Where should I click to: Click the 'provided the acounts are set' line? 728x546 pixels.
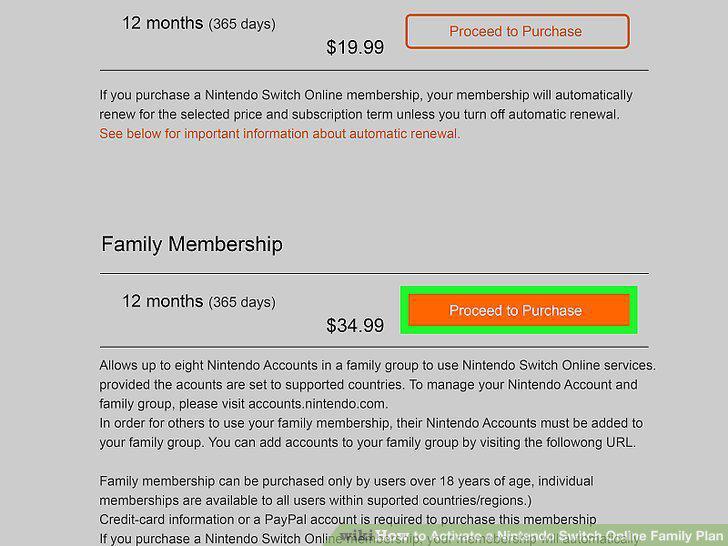click(x=368, y=385)
